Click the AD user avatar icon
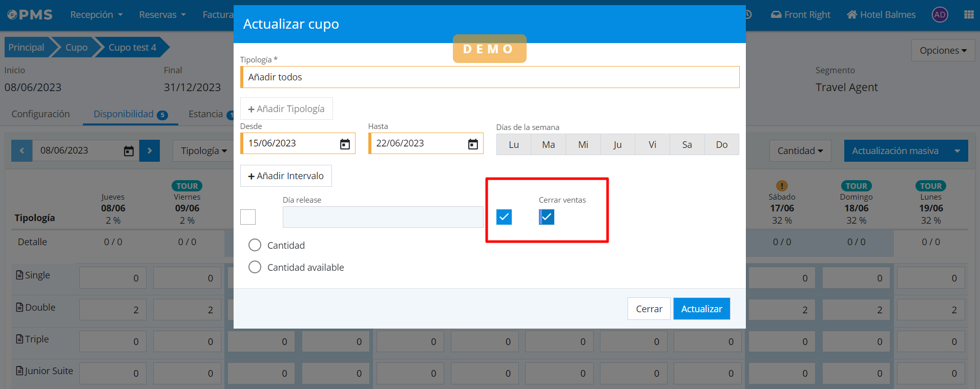The width and height of the screenshot is (980, 389). coord(940,15)
